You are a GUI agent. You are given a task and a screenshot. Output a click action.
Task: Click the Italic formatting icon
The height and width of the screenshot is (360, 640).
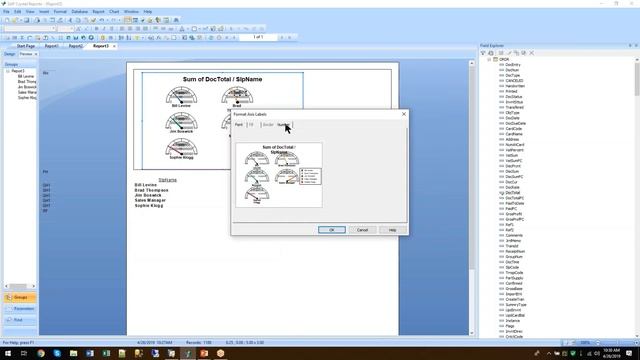click(104, 29)
